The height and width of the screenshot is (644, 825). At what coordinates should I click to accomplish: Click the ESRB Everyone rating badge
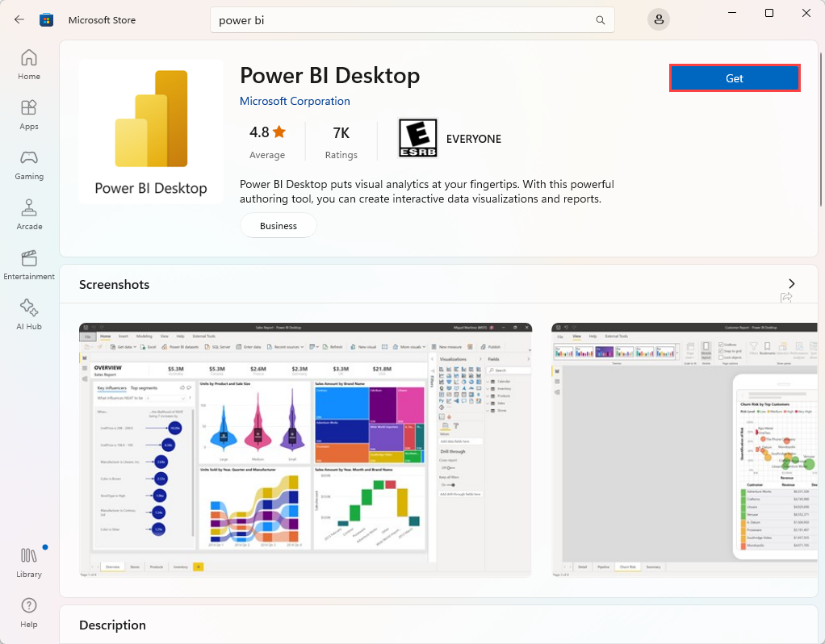[418, 138]
